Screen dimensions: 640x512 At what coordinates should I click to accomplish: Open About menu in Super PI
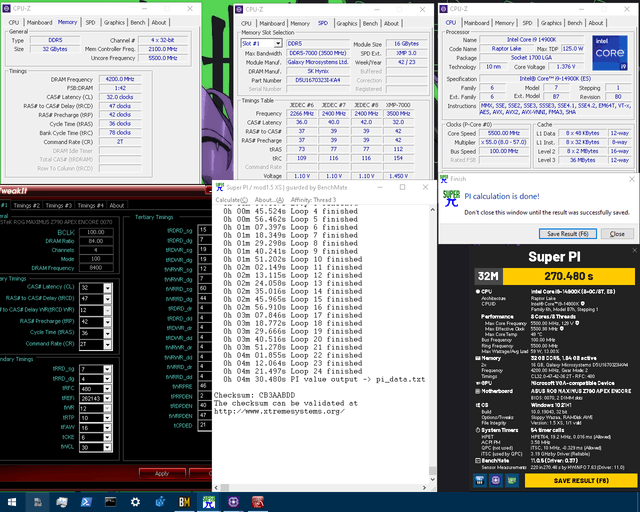coord(269,200)
